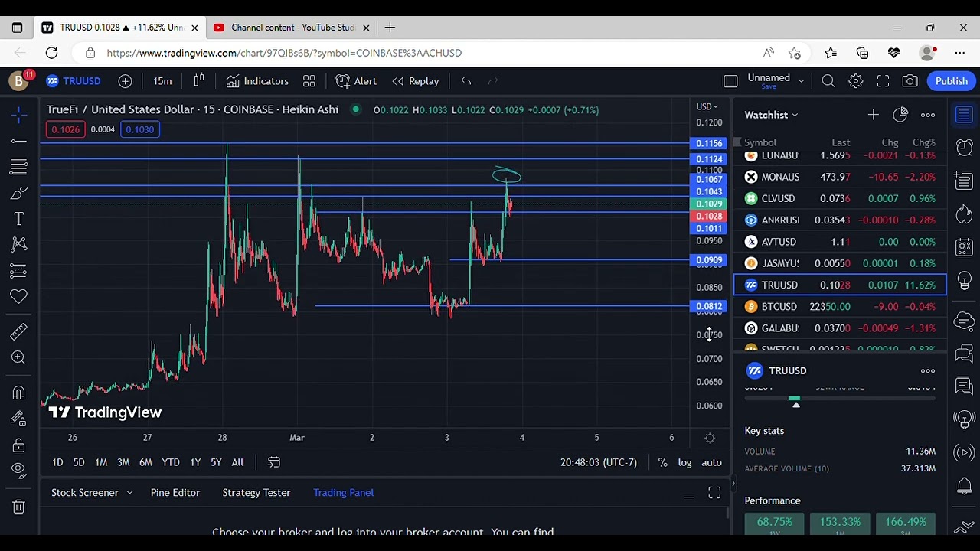Open the 15m interval dropdown
This screenshot has height=551, width=980.
pos(162,81)
